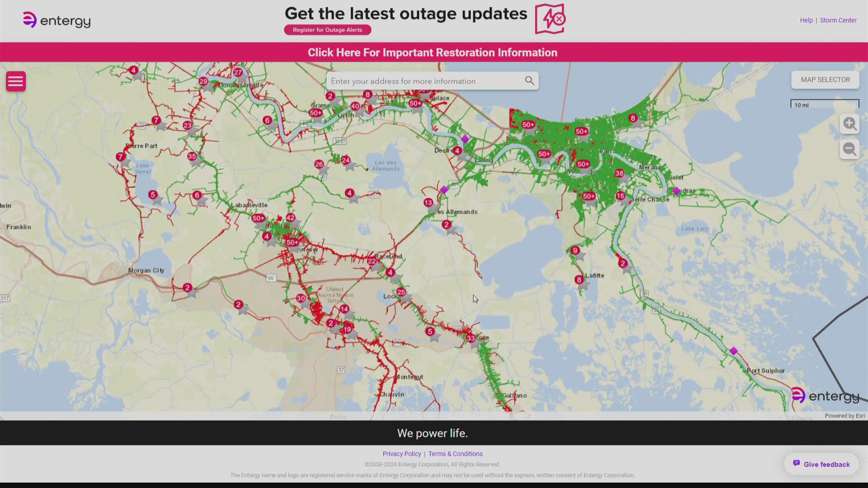Click the MAP SELECTOR dropdown button
The image size is (868, 488).
825,79
